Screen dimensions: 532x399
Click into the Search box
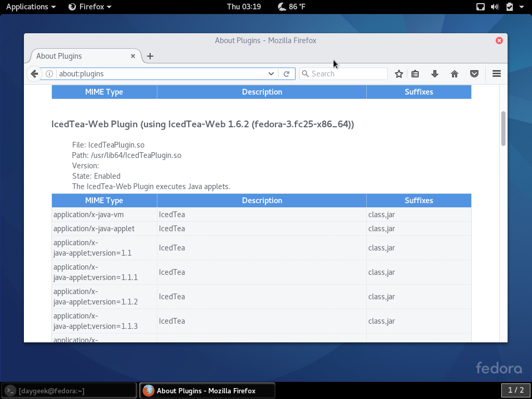point(343,74)
